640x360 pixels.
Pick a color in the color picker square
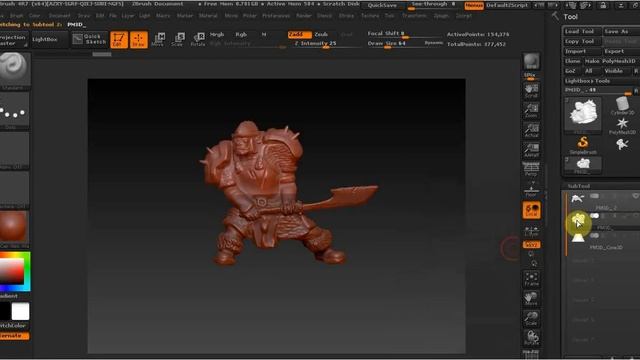11,271
